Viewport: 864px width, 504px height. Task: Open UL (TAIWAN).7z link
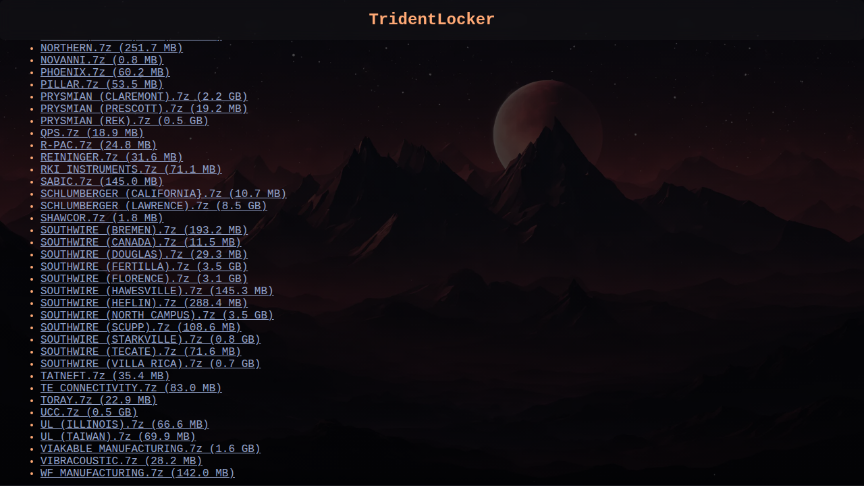[118, 437]
